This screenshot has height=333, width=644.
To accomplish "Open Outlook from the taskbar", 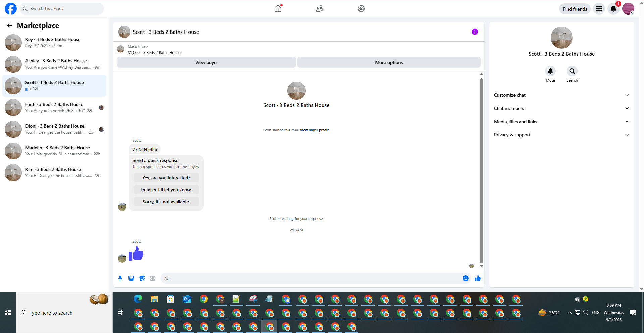I will point(187,299).
